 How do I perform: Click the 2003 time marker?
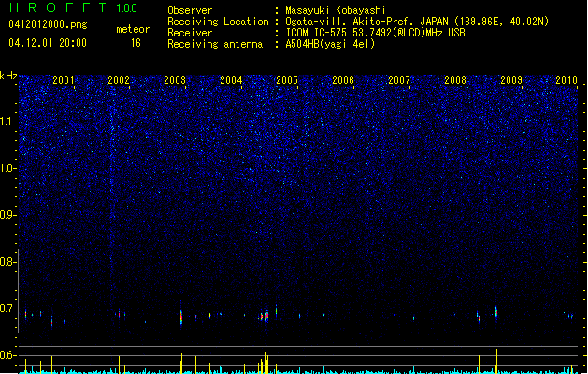coord(175,80)
